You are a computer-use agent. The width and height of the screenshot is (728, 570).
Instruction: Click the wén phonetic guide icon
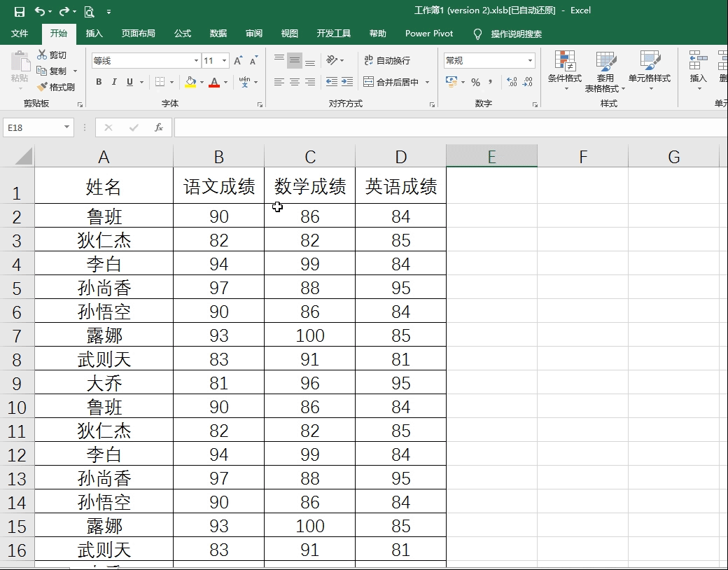[244, 82]
